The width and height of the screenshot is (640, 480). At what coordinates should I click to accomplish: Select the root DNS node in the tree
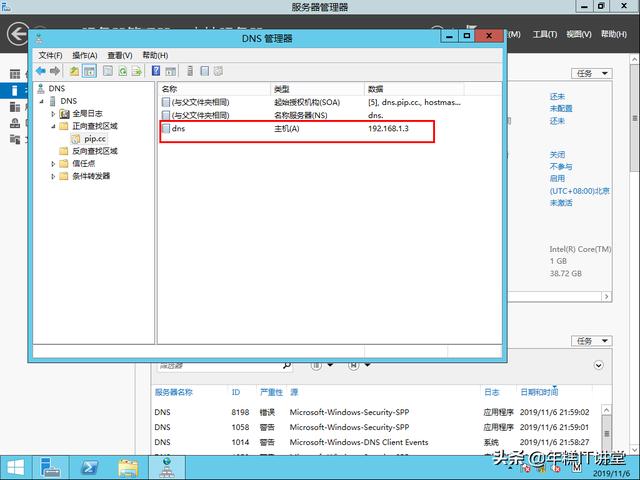[x=57, y=89]
